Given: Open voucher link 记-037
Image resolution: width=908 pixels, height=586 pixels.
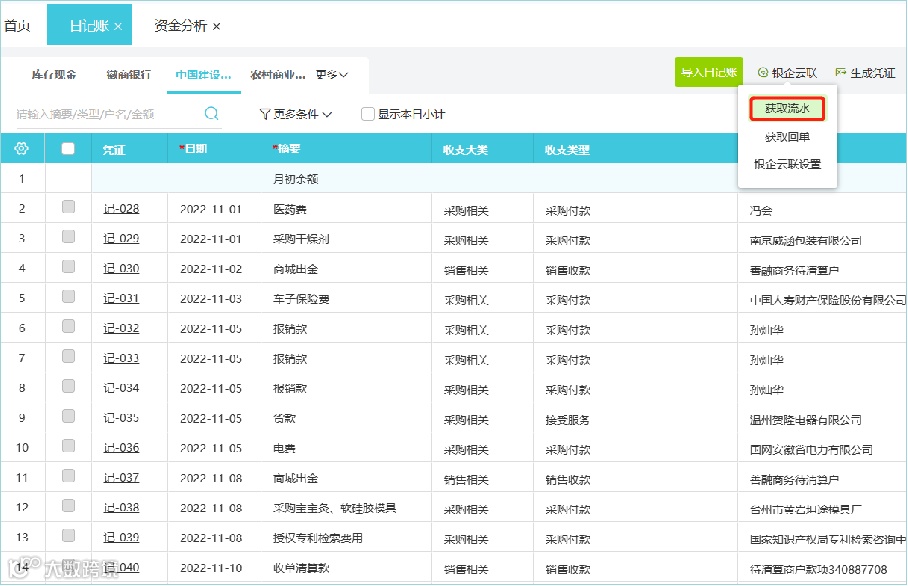Looking at the screenshot, I should coord(121,478).
